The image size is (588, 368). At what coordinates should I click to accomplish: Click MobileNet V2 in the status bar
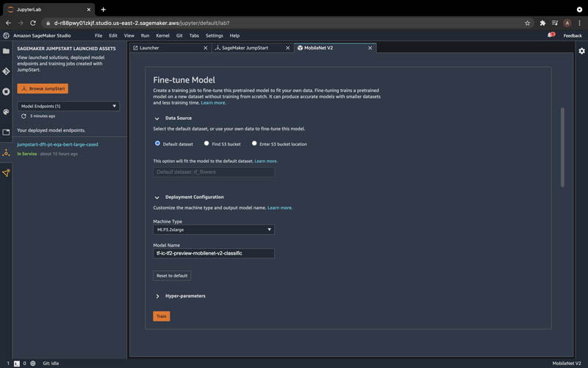coord(566,364)
